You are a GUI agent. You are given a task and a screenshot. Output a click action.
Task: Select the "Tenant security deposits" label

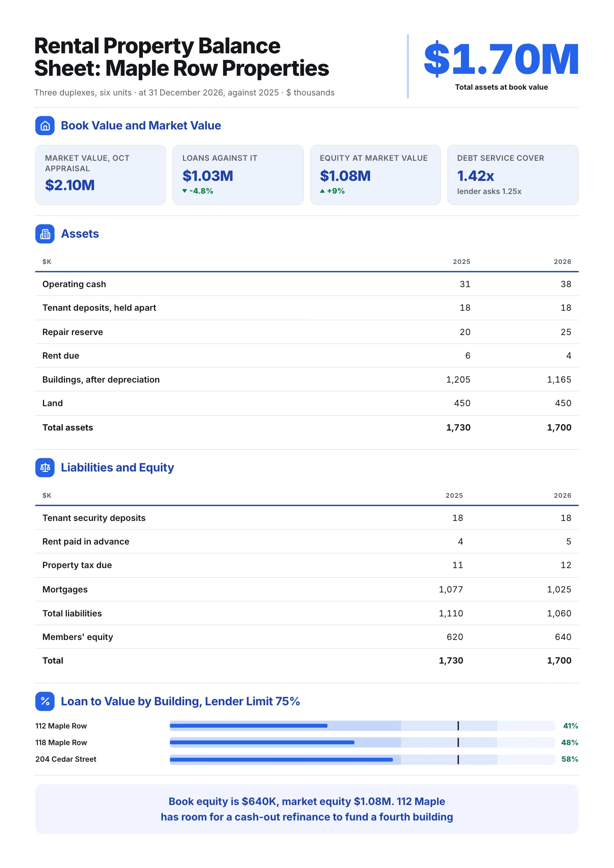(x=94, y=518)
